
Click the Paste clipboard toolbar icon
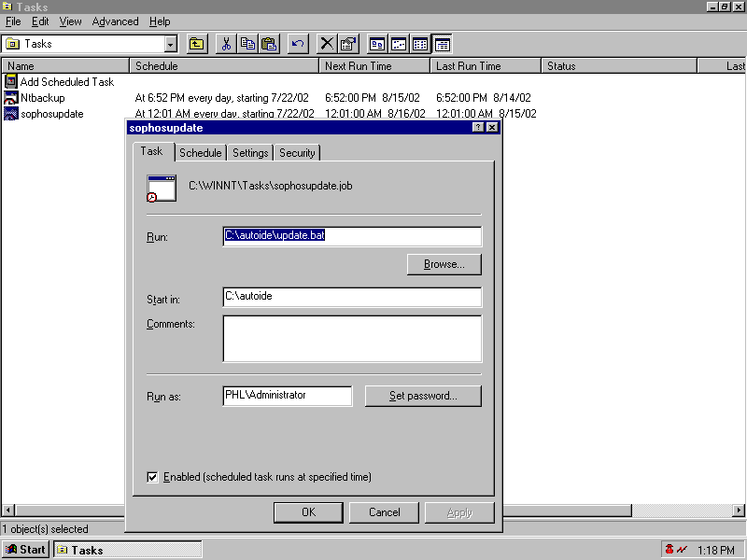point(269,44)
